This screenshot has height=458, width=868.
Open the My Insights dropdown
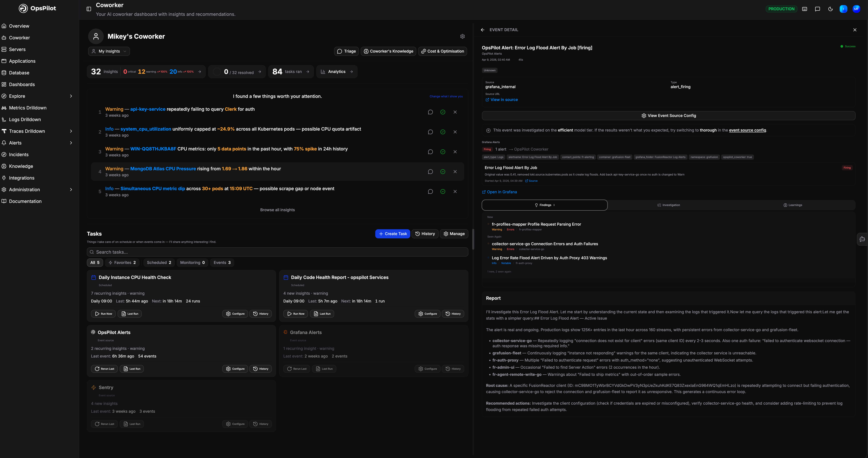[x=109, y=51]
